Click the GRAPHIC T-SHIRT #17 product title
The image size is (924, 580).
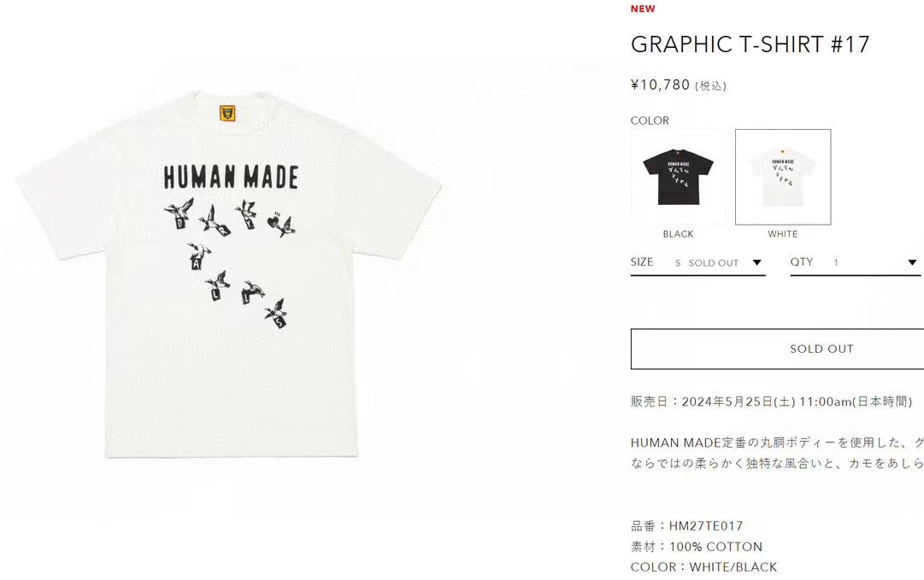click(750, 44)
